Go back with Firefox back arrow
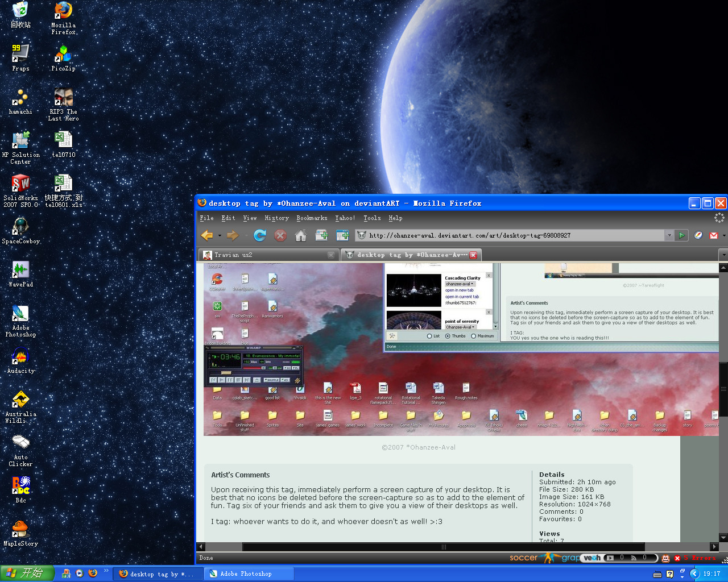The height and width of the screenshot is (582, 728). tap(207, 235)
